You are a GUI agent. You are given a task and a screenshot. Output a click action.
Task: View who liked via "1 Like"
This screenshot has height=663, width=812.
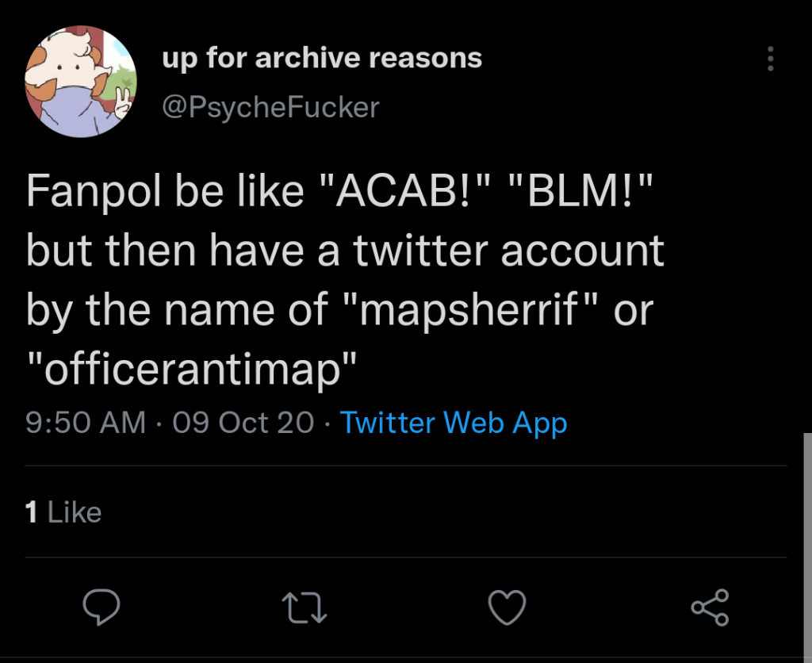tap(63, 512)
